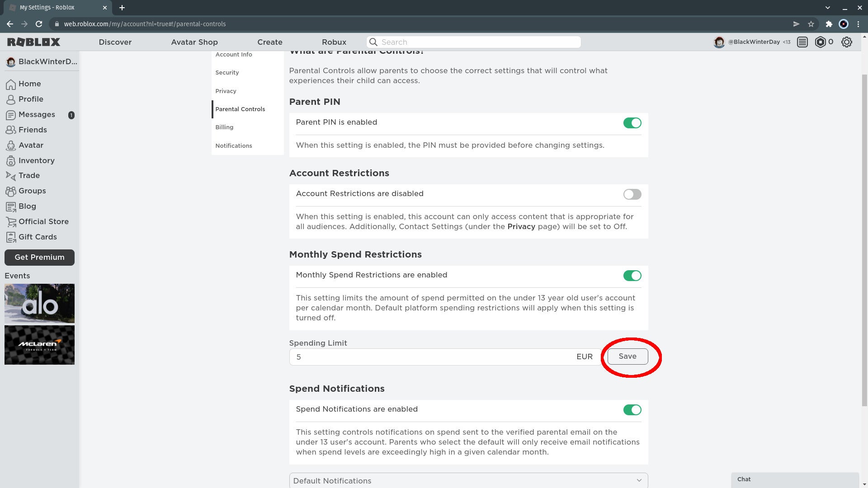Click the Roblox logo in header
The height and width of the screenshot is (488, 868).
(33, 42)
